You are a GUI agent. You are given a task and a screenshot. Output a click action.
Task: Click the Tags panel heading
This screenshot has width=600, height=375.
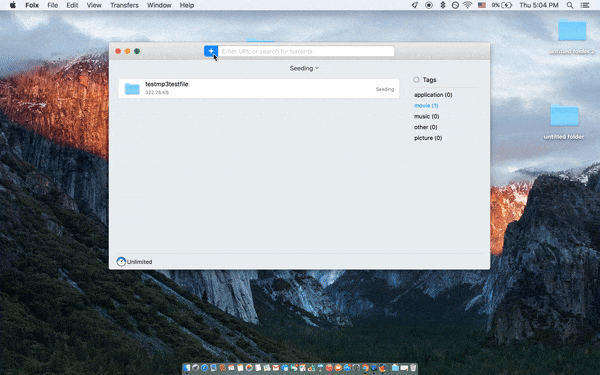(x=429, y=80)
